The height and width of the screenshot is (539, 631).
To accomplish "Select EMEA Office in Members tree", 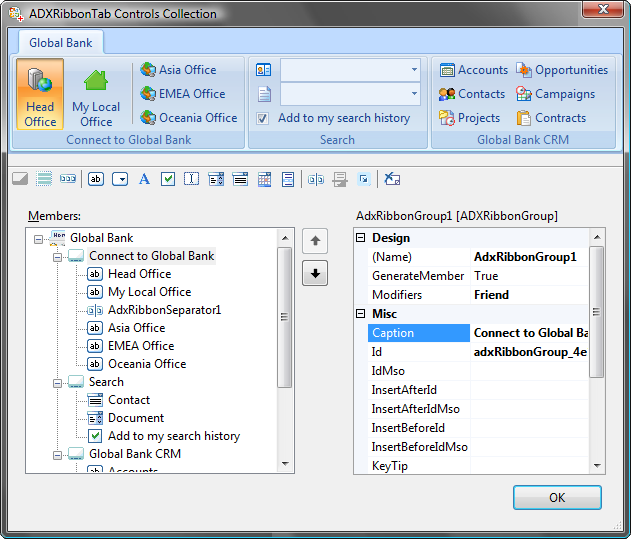I will click(x=141, y=346).
